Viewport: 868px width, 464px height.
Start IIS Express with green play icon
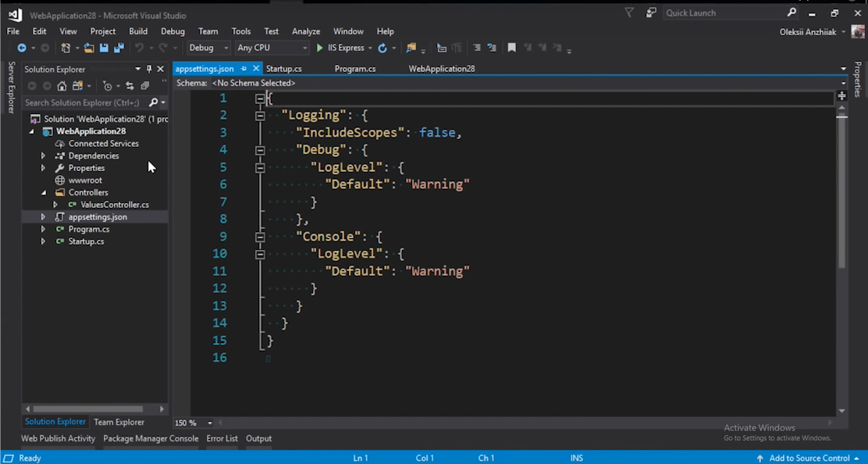point(319,48)
